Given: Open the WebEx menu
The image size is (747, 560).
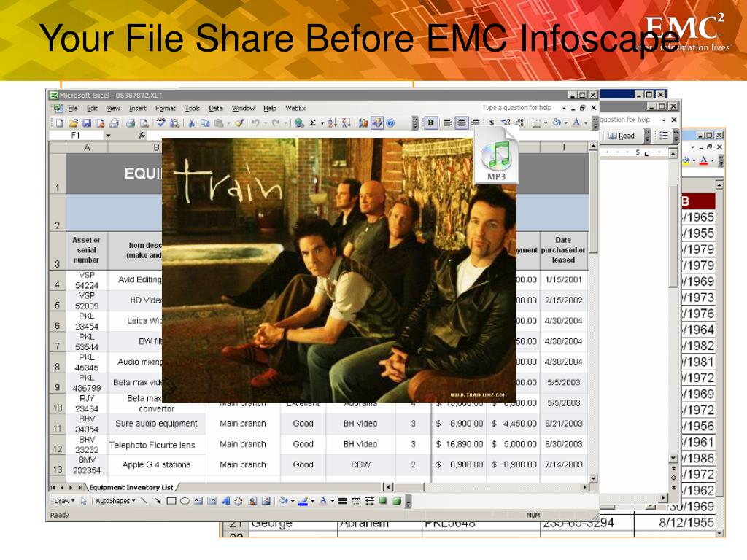Looking at the screenshot, I should pyautogui.click(x=295, y=108).
